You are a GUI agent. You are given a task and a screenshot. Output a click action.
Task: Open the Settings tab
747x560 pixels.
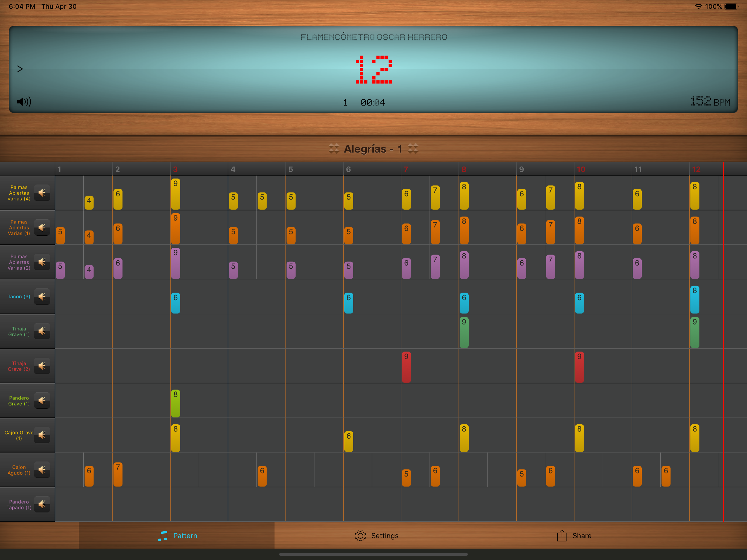377,536
